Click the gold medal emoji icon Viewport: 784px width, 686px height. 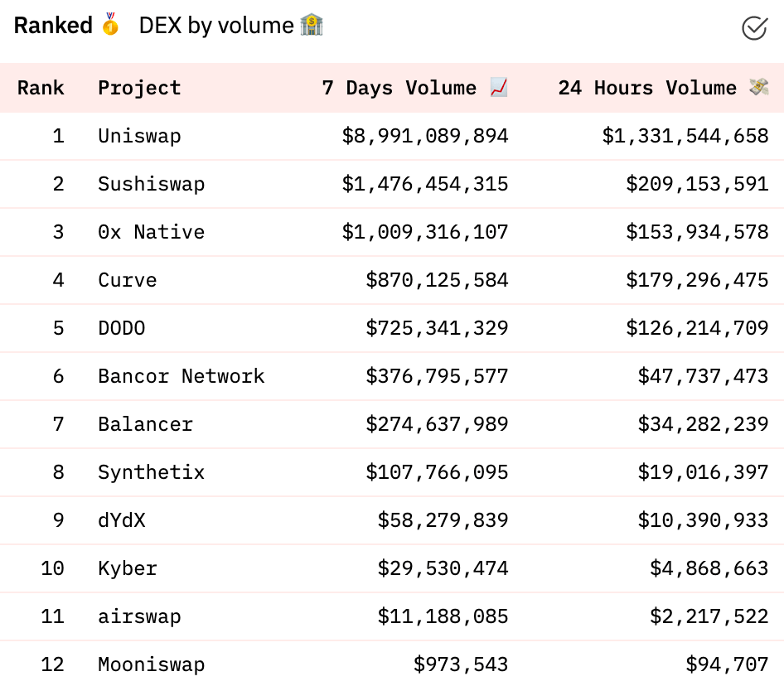click(110, 24)
